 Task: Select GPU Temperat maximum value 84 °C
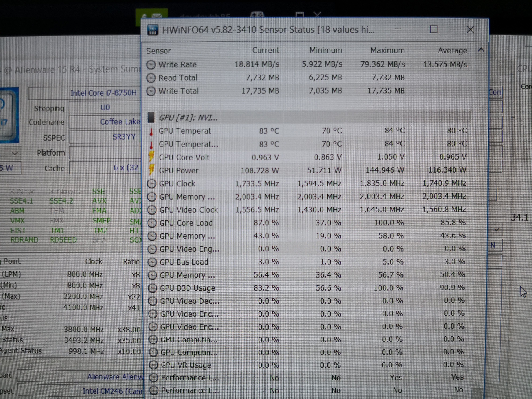click(395, 131)
